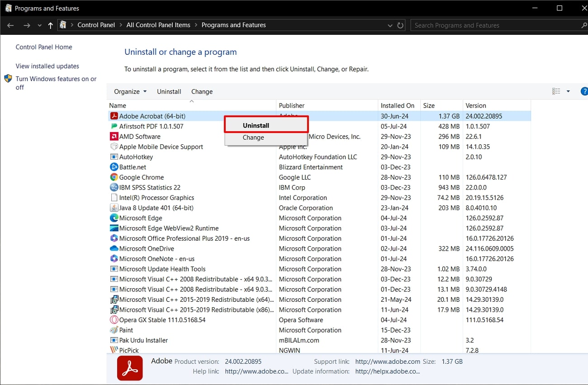588x385 pixels.
Task: Click the Microsoft Update Health Tools icon
Action: [x=114, y=269]
